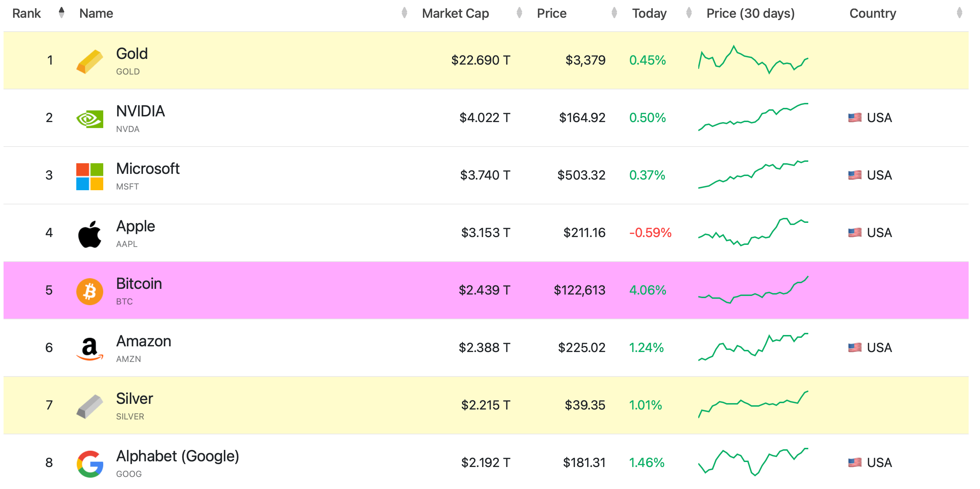Click the Microsoft logo icon
This screenshot has width=980, height=489.
[89, 177]
